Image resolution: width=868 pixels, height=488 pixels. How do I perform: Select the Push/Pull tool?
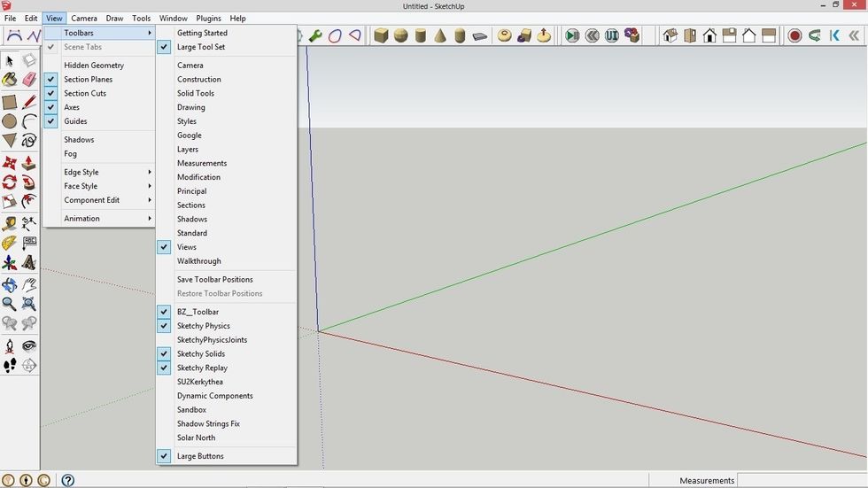pos(28,163)
